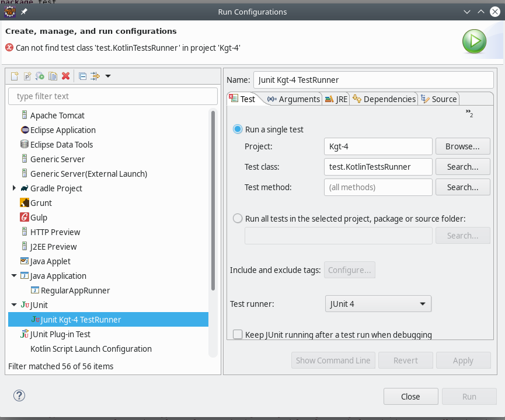Select Run all tests in selected project

pos(238,219)
